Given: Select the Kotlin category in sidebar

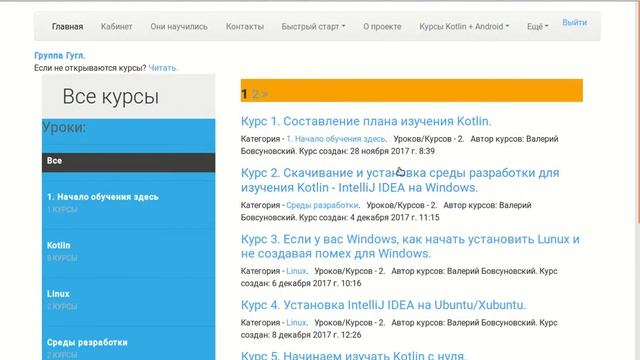Looking at the screenshot, I should [x=58, y=245].
